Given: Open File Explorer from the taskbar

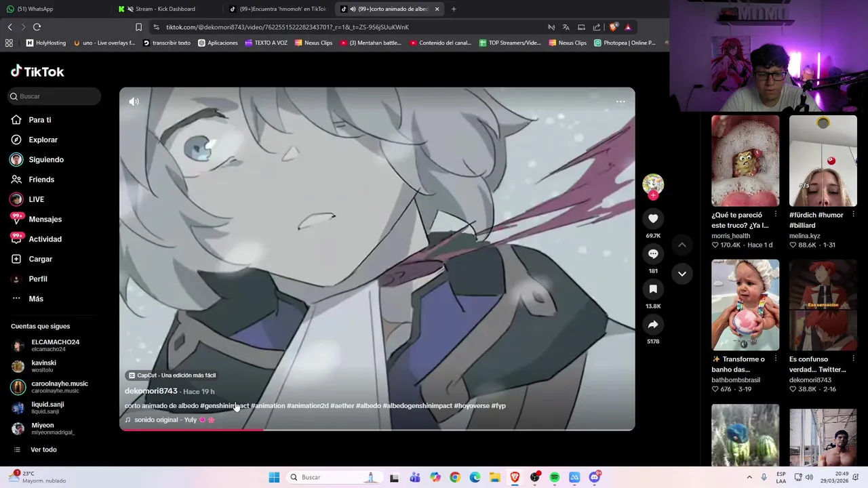Looking at the screenshot, I should 494,477.
